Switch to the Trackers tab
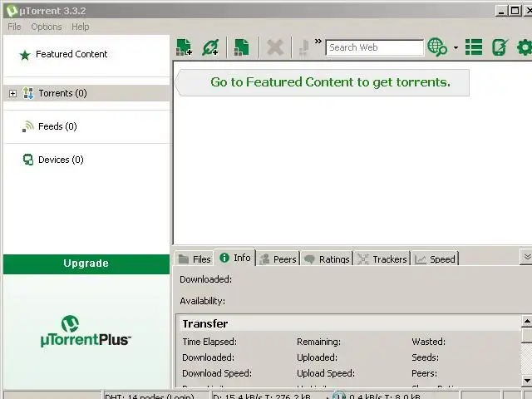This screenshot has width=532, height=399. [x=382, y=259]
